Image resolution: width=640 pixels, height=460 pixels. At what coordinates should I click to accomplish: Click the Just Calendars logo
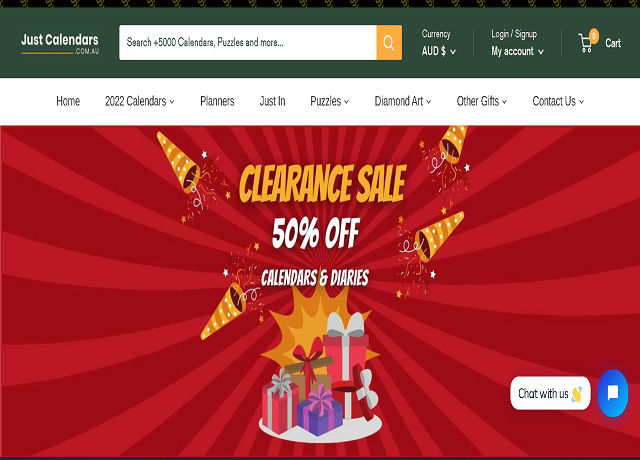tap(60, 43)
